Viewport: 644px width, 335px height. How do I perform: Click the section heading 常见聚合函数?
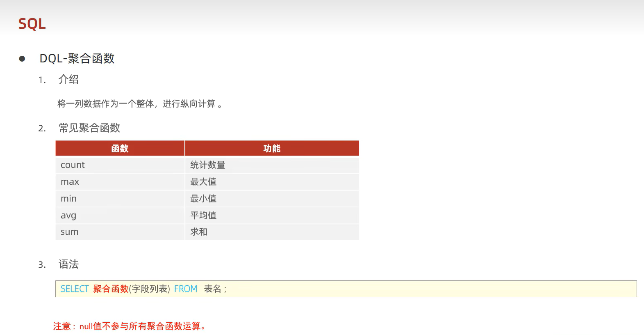(x=89, y=128)
